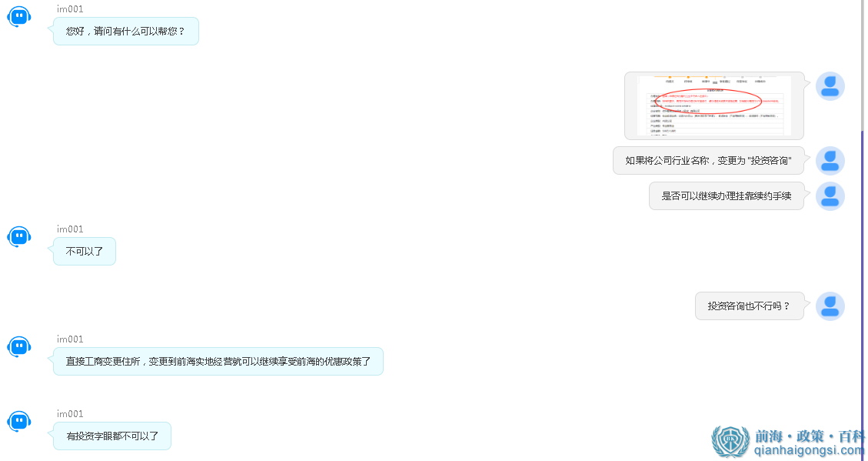Click the qianhaigongsi shield emblem watermark logo
Image resolution: width=868 pixels, height=461 pixels.
click(729, 438)
